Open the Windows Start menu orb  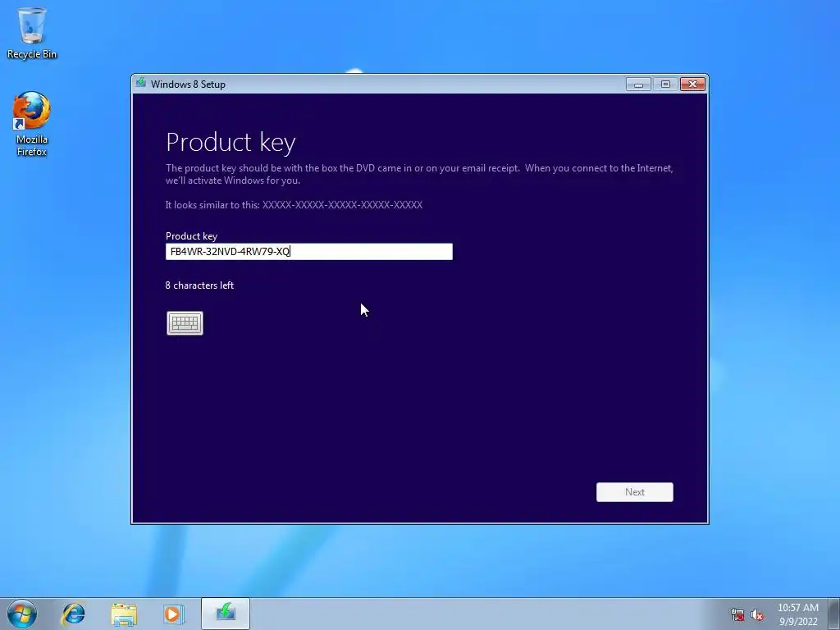[x=22, y=614]
